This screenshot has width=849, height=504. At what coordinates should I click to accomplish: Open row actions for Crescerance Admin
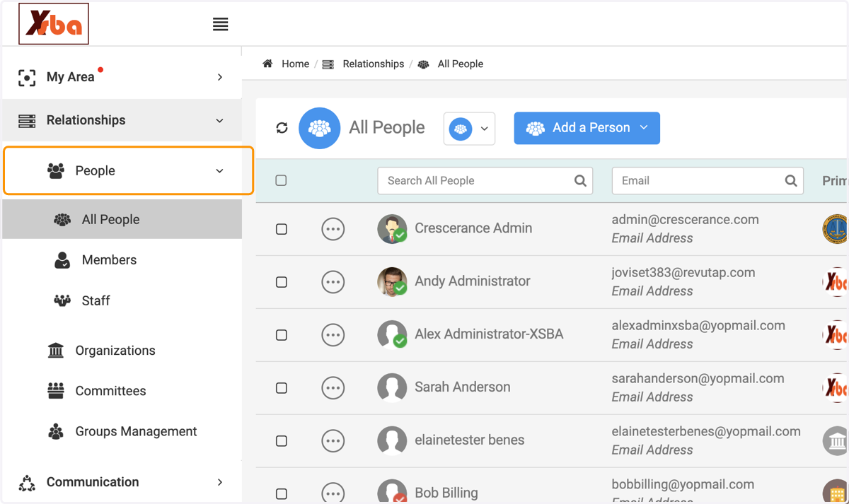pyautogui.click(x=333, y=229)
